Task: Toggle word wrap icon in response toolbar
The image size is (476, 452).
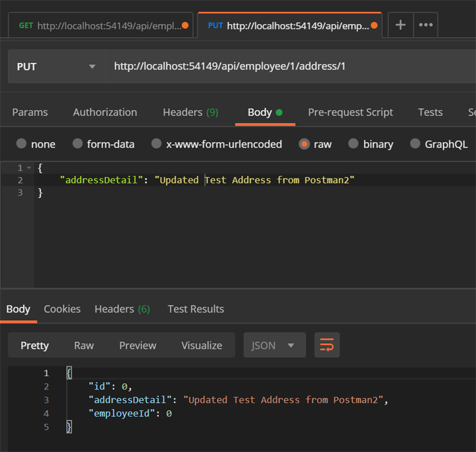Action: pos(327,345)
